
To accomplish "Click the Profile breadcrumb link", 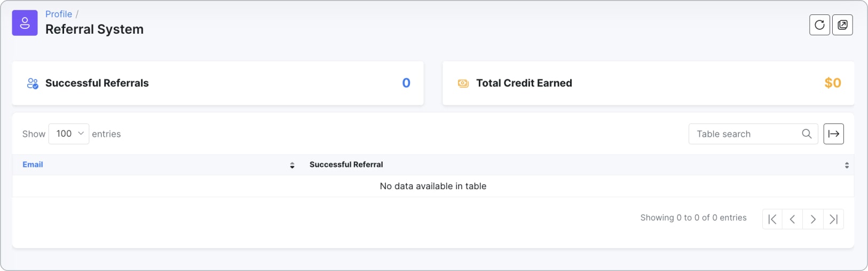I will tap(59, 14).
